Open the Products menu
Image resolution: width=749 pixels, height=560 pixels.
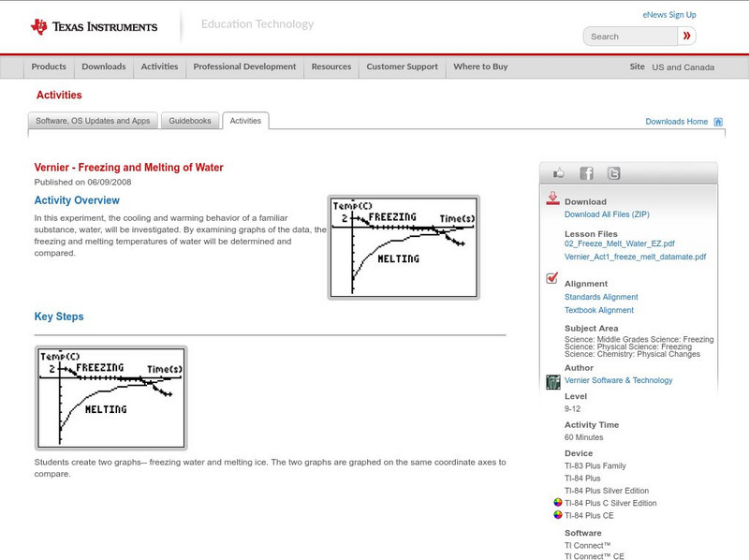click(49, 67)
